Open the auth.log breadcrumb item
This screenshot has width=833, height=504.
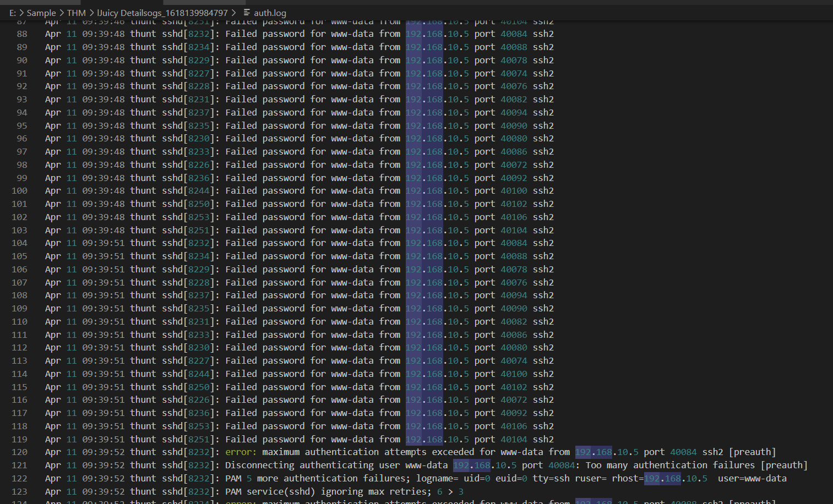tap(270, 13)
